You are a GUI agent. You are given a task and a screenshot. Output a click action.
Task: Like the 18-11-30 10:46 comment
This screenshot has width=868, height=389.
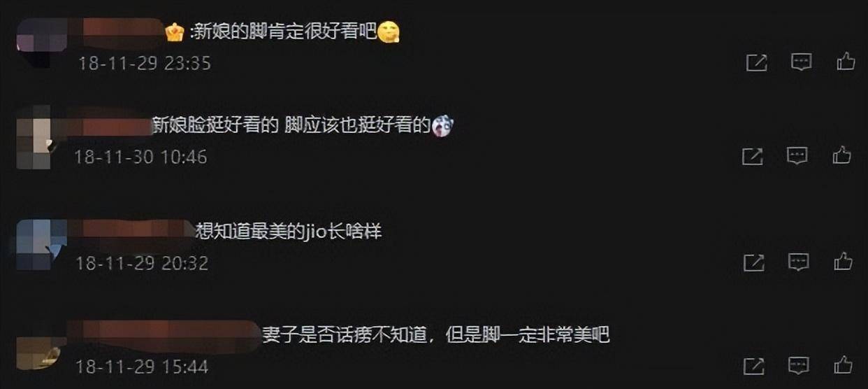pyautogui.click(x=841, y=155)
